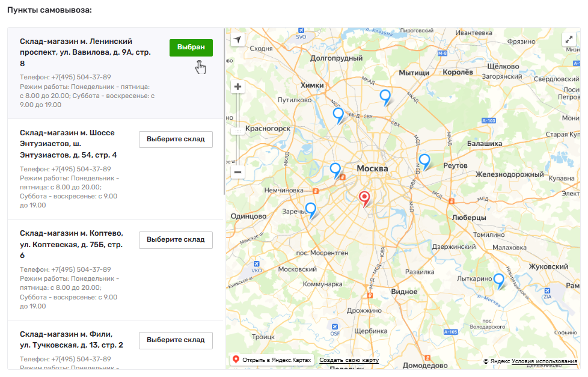Click the blue marker left of the Москва label
588x377 pixels.
[335, 170]
